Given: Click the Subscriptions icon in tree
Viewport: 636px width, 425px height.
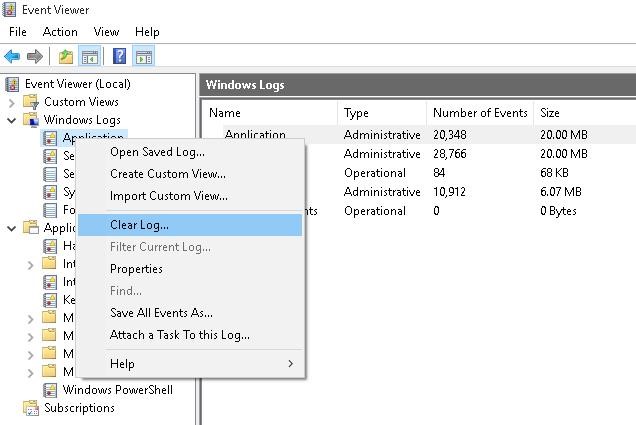Looking at the screenshot, I should coord(32,408).
